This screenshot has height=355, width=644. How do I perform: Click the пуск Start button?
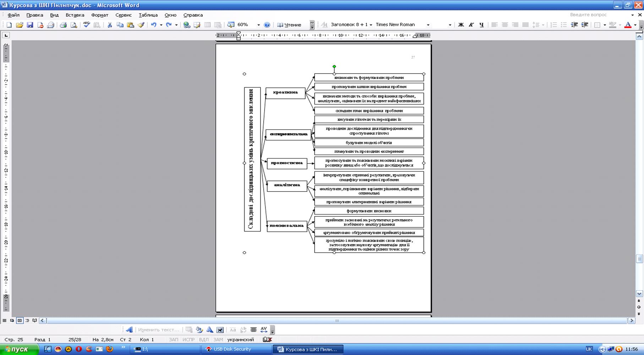19,349
